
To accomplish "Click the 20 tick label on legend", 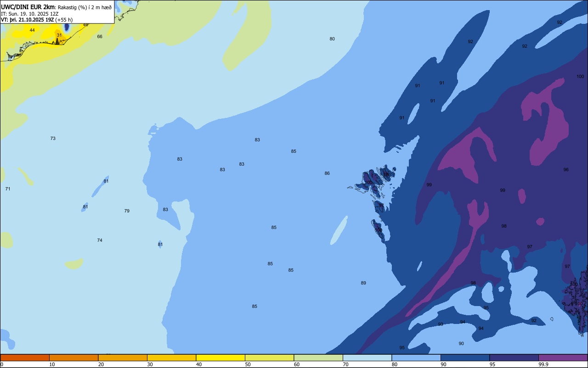I will point(101,364).
